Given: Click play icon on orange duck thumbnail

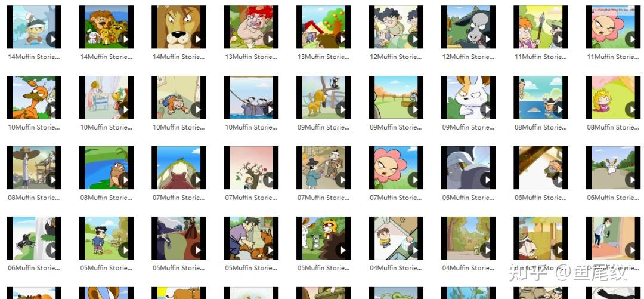Looking at the screenshot, I should [52, 109].
